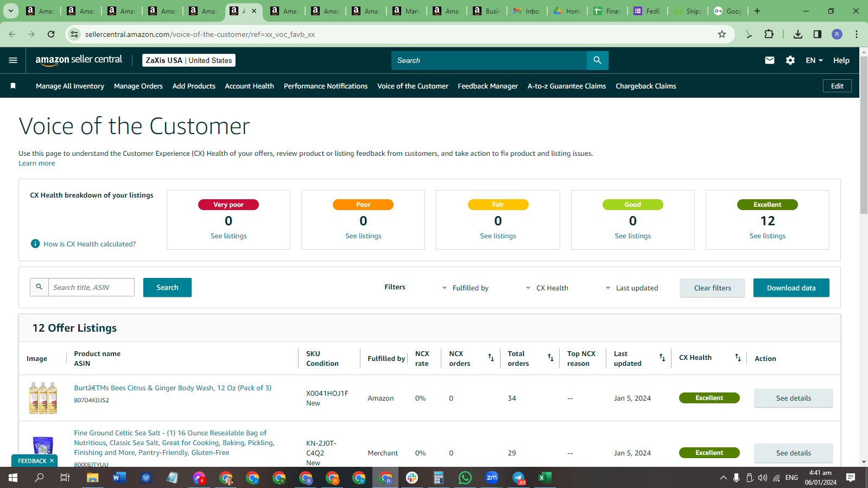
Task: Go to Feedback Manager
Action: pyautogui.click(x=488, y=86)
